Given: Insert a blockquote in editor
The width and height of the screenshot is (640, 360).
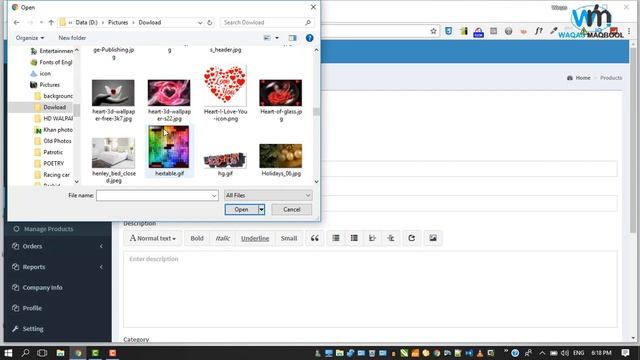Looking at the screenshot, I should 315,238.
